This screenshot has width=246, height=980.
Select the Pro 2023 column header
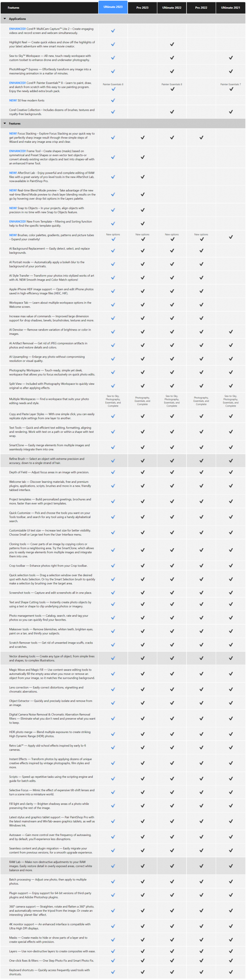tap(143, 8)
